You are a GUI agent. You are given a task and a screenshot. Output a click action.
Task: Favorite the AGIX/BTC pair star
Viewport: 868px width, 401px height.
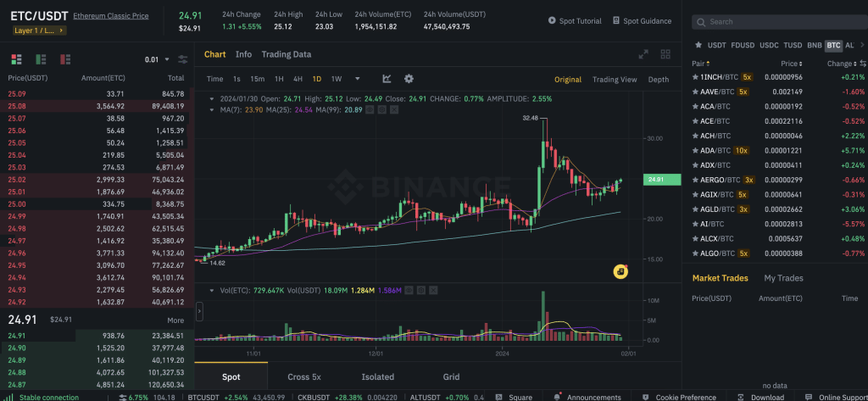point(695,194)
